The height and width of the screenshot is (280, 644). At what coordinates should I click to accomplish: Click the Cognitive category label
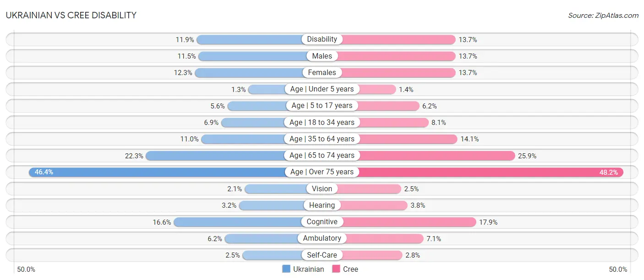322,221
